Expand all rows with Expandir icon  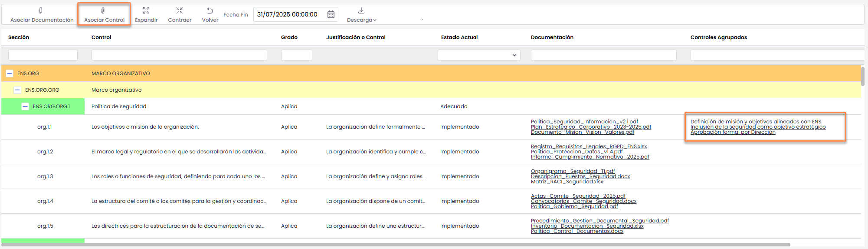146,10
